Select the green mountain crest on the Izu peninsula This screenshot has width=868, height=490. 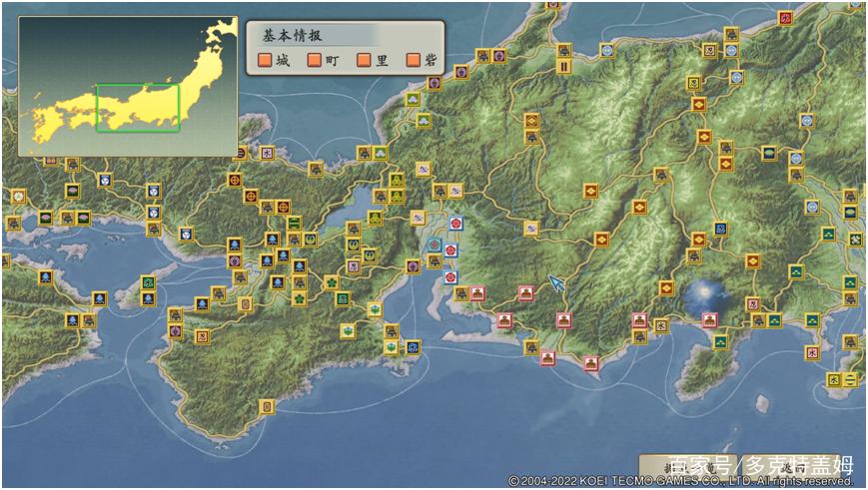click(x=720, y=341)
